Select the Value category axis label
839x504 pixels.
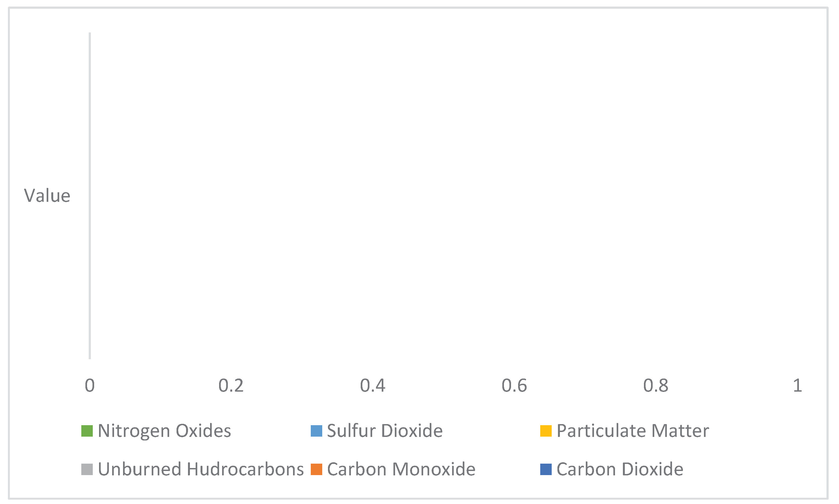click(47, 196)
